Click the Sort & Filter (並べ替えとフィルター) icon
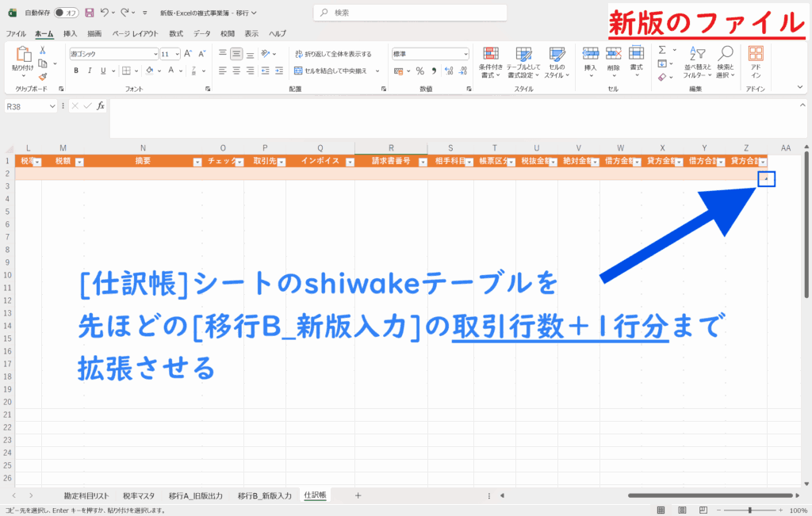 pos(694,62)
